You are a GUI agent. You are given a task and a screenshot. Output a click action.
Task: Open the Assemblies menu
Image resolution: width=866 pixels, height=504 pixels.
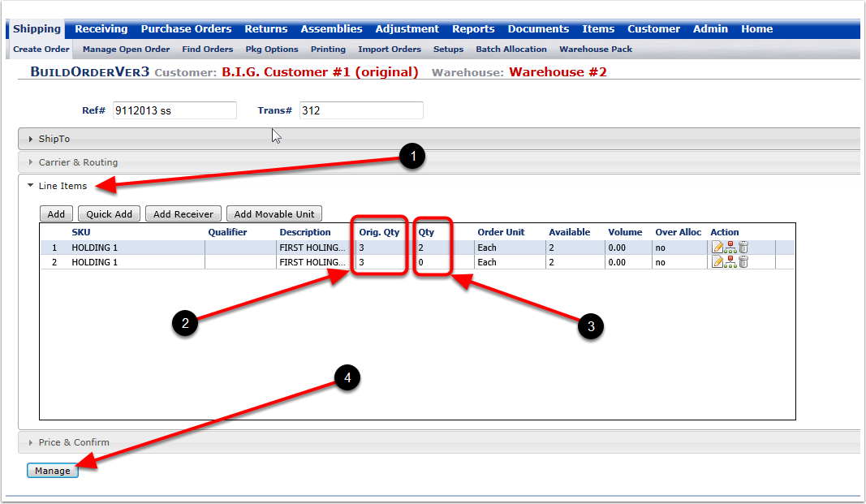(331, 28)
